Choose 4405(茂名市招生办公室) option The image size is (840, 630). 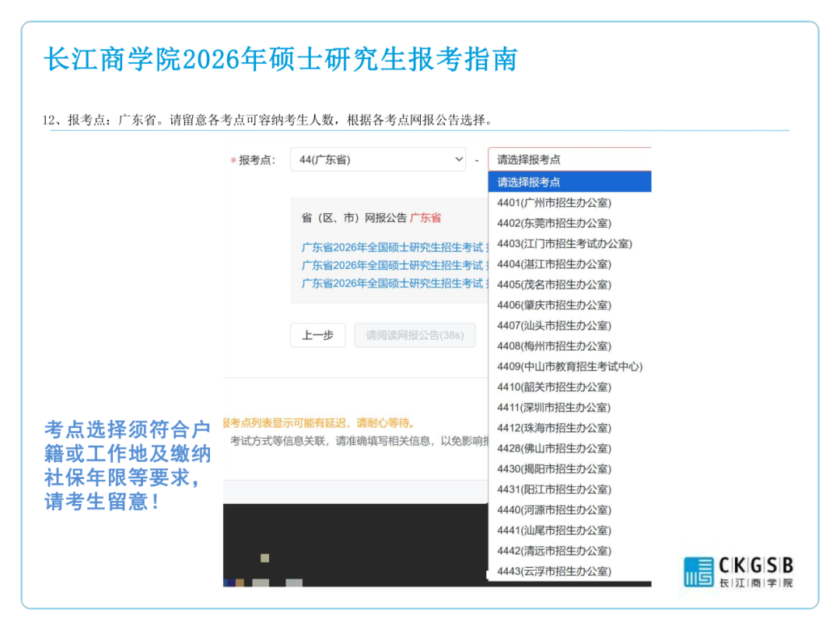[x=555, y=285]
